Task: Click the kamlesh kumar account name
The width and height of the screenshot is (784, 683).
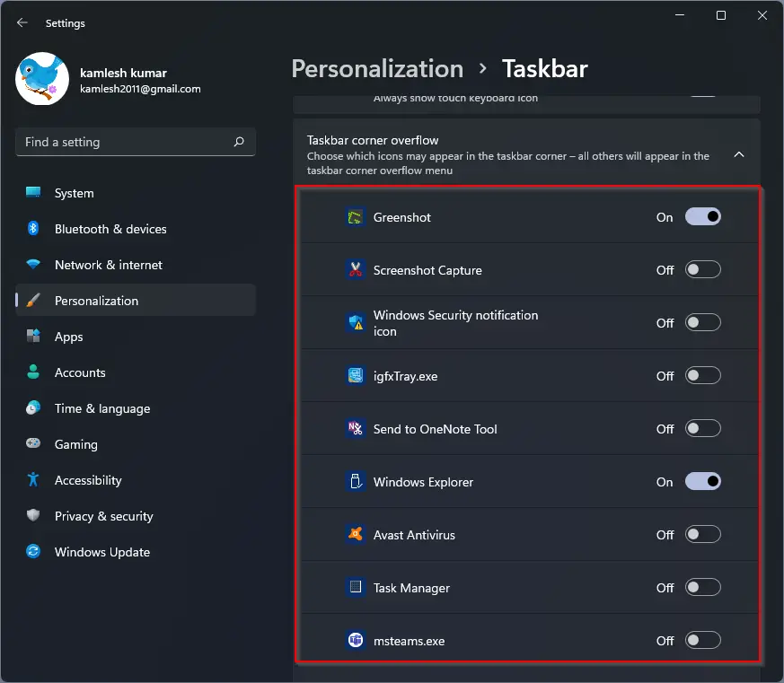Action: 124,73
